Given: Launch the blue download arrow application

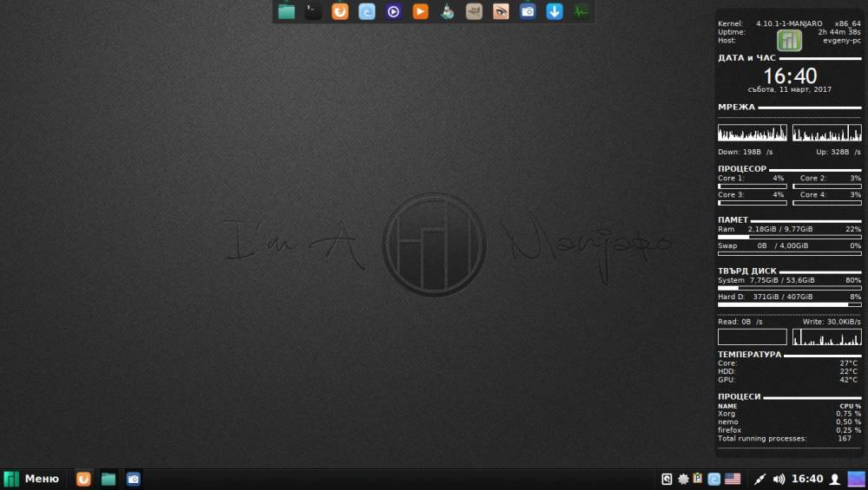Looking at the screenshot, I should pyautogui.click(x=555, y=11).
